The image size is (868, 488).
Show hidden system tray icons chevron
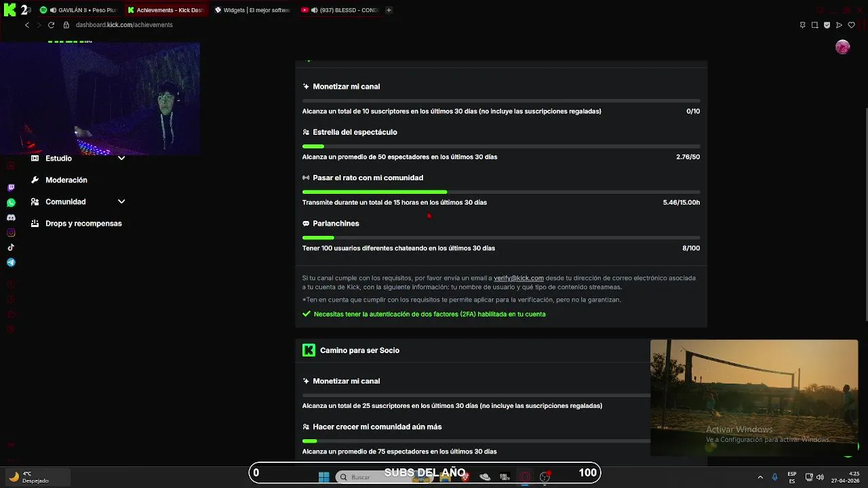point(760,477)
